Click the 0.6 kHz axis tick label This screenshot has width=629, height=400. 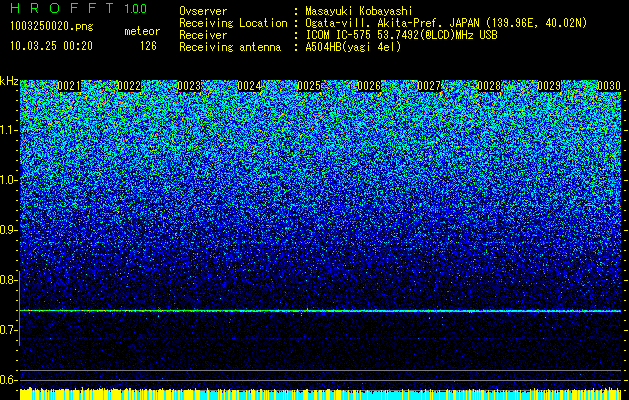[x=8, y=380]
